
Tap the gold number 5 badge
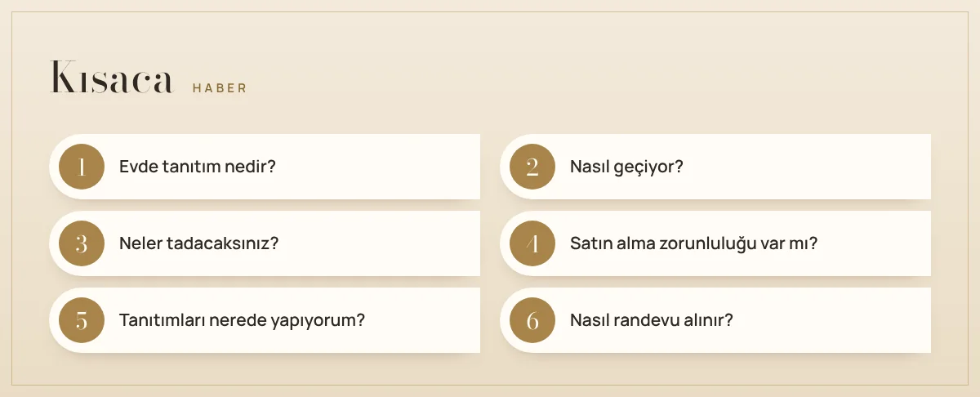pyautogui.click(x=82, y=320)
